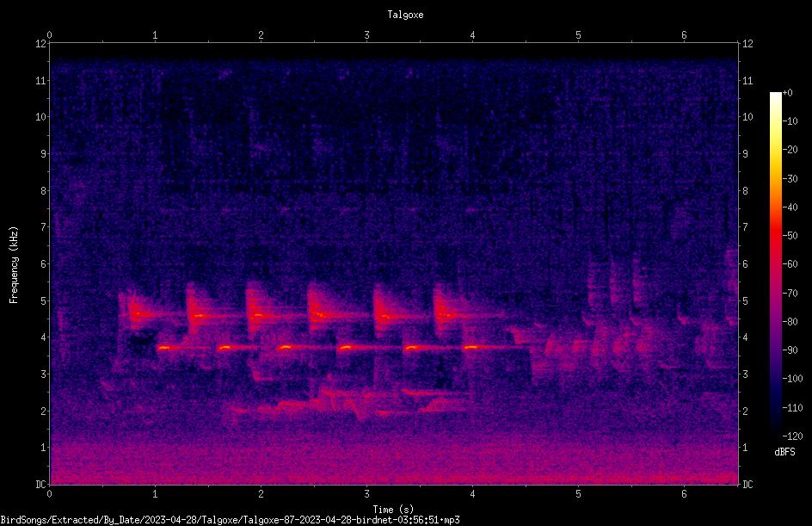Click the 3 second mark on bottom axis
812x526 pixels.
tap(366, 494)
